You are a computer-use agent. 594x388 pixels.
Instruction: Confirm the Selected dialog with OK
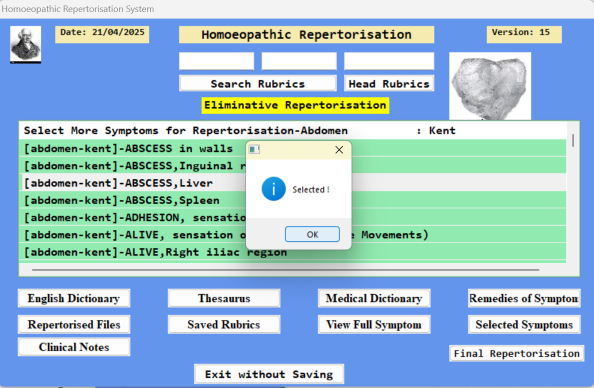click(x=312, y=234)
